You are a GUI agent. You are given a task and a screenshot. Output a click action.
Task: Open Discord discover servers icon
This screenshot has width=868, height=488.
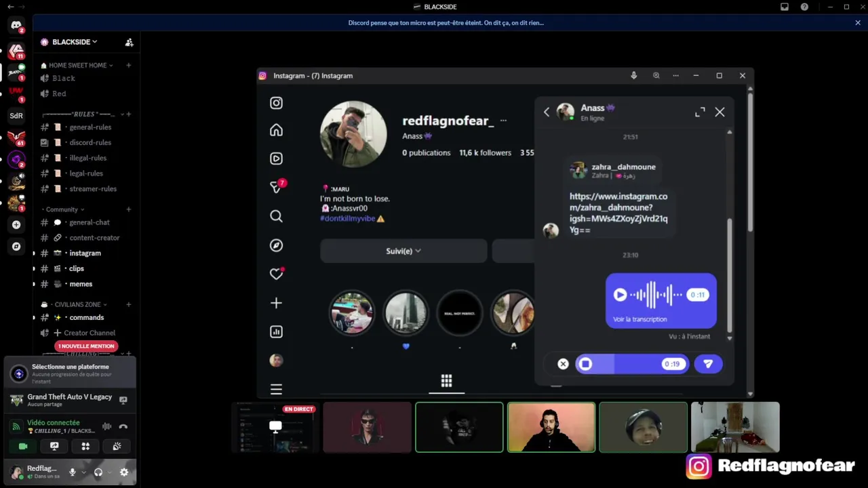[16, 246]
